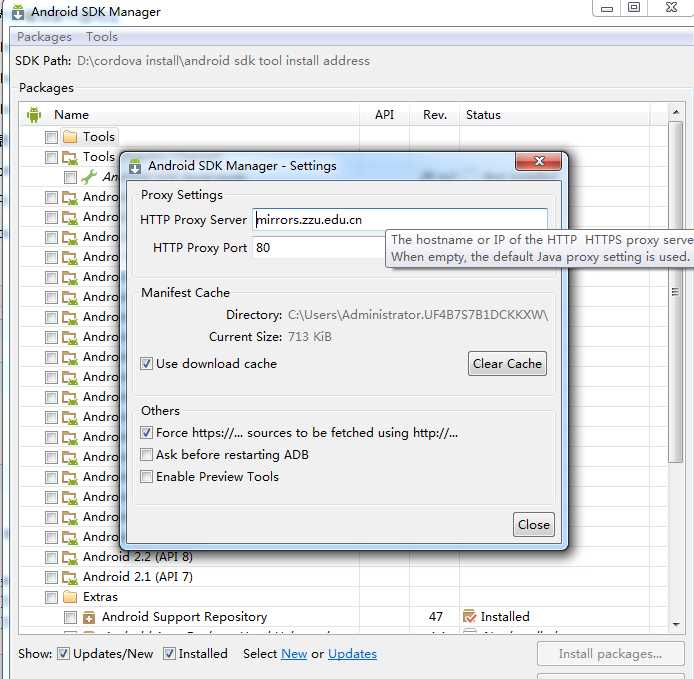Click the Tools folder row label
The image size is (694, 679).
[99, 137]
